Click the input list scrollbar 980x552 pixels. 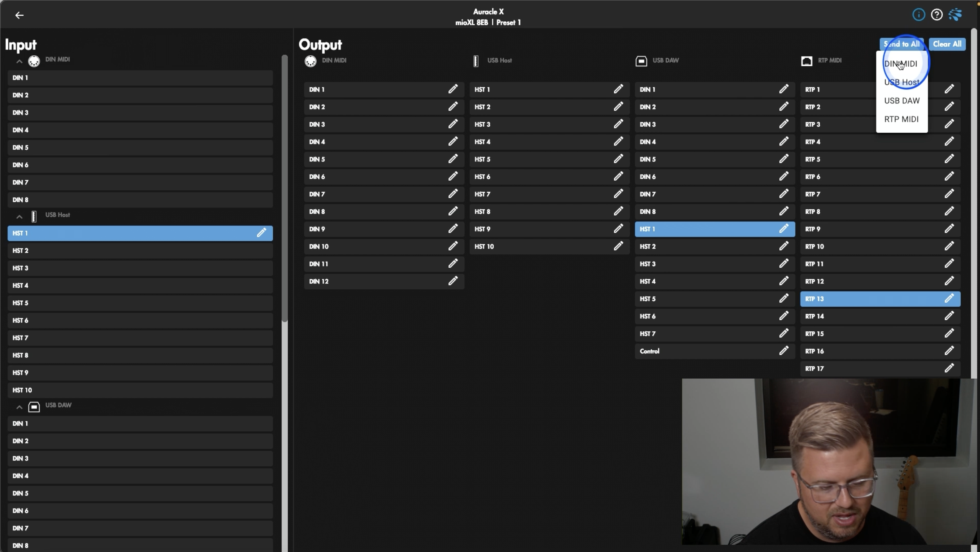coord(285,188)
